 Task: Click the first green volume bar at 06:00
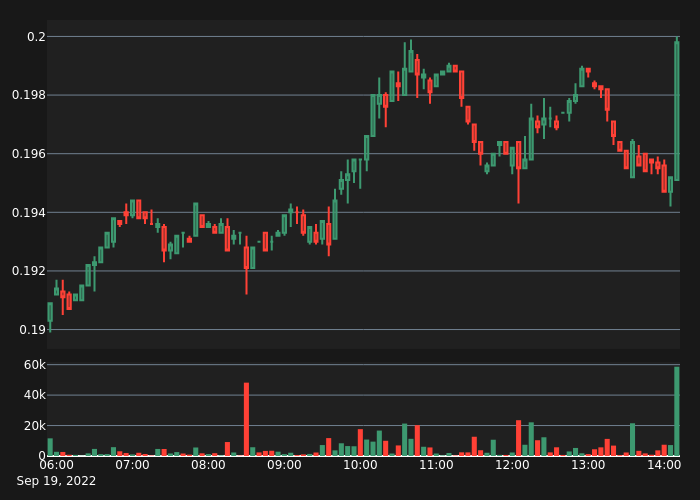[x=50, y=447]
